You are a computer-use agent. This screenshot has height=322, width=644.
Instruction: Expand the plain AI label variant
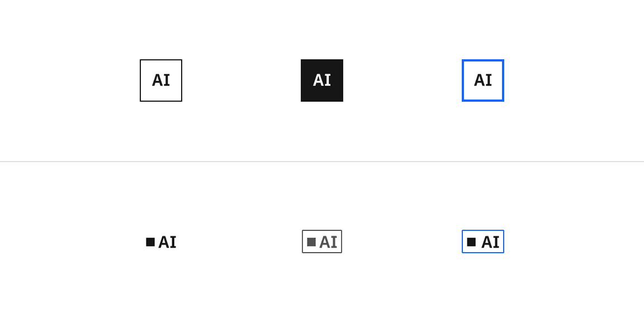[161, 241]
